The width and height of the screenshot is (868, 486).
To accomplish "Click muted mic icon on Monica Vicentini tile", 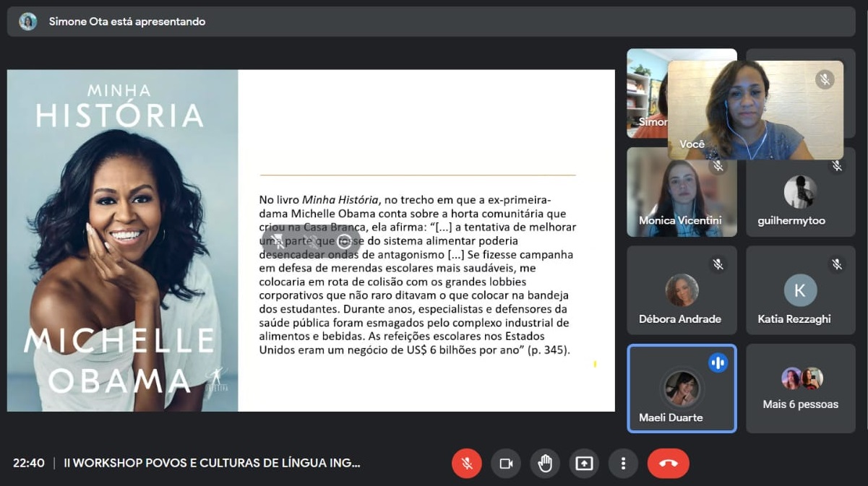I will [x=718, y=166].
